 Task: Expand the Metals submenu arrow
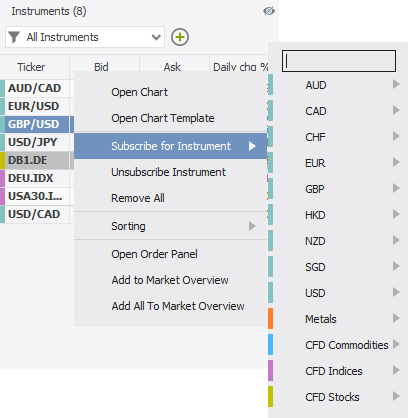[x=396, y=318]
